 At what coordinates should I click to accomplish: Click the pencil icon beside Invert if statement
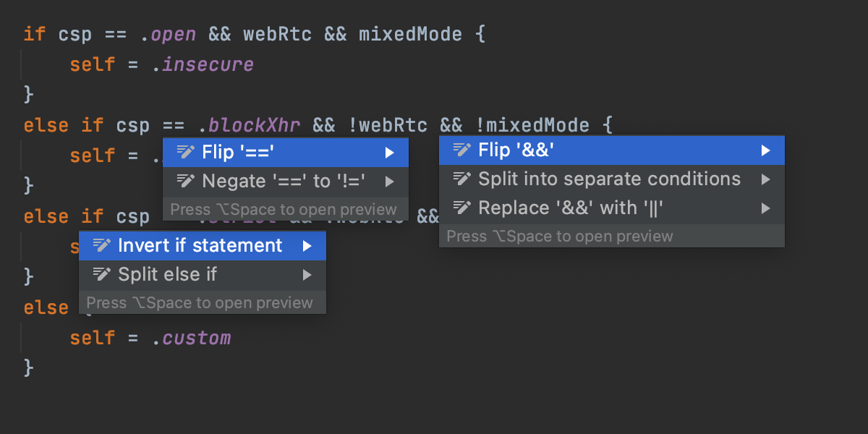pos(102,245)
